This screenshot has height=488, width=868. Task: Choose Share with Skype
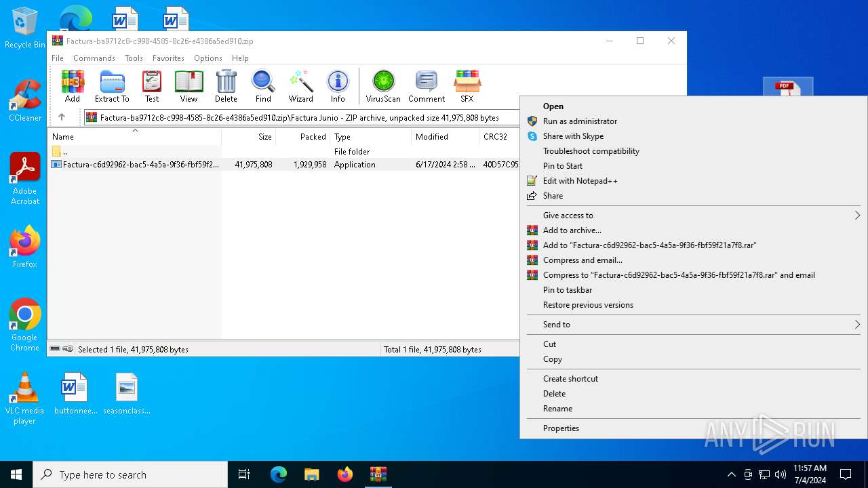(694, 136)
